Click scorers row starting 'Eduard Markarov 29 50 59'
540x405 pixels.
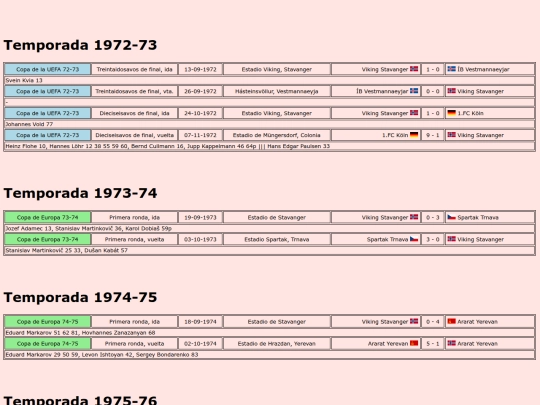[x=270, y=354]
